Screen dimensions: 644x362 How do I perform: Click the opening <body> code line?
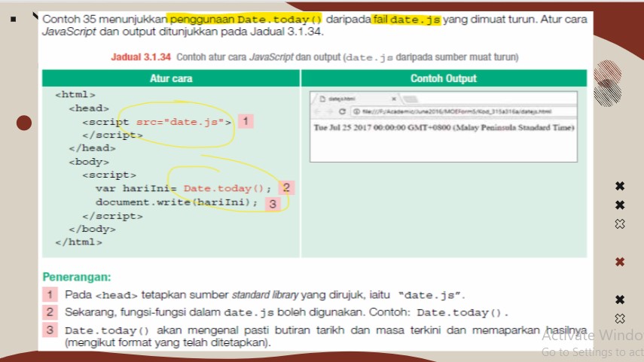point(89,162)
